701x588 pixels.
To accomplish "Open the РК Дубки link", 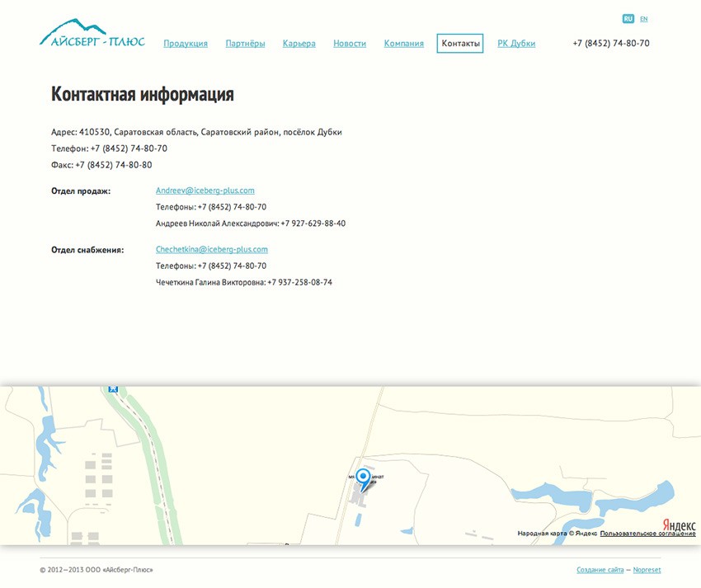I will click(516, 44).
